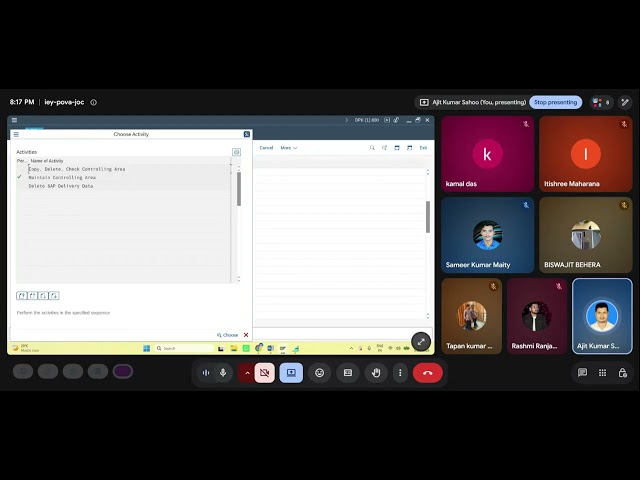Click the purple rounded button at bottom left
This screenshot has width=640, height=480.
[123, 371]
